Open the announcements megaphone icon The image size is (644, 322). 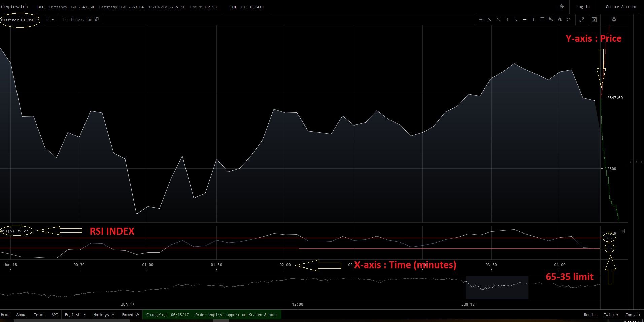tap(562, 7)
